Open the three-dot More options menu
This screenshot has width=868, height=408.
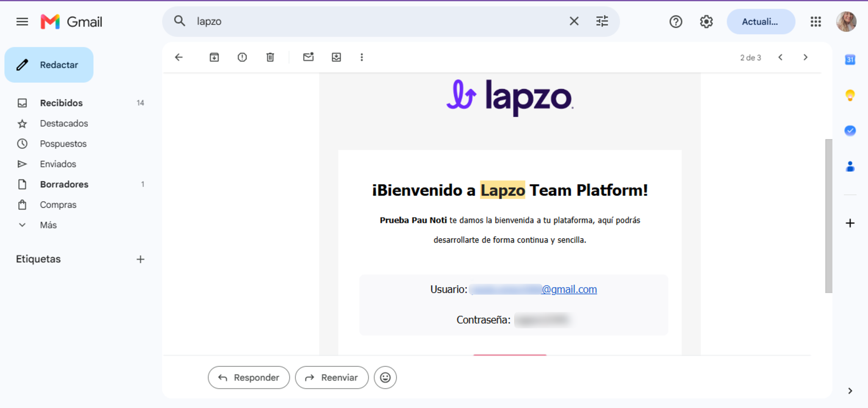(x=362, y=57)
